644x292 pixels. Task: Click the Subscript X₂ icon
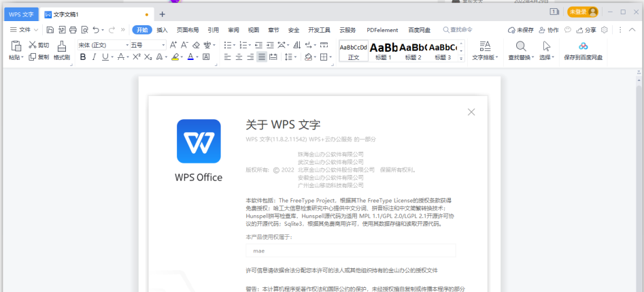point(148,57)
